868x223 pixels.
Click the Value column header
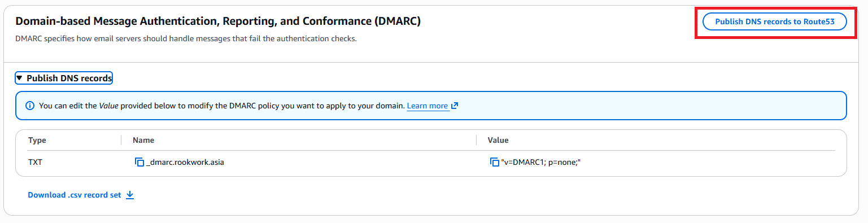(498, 140)
